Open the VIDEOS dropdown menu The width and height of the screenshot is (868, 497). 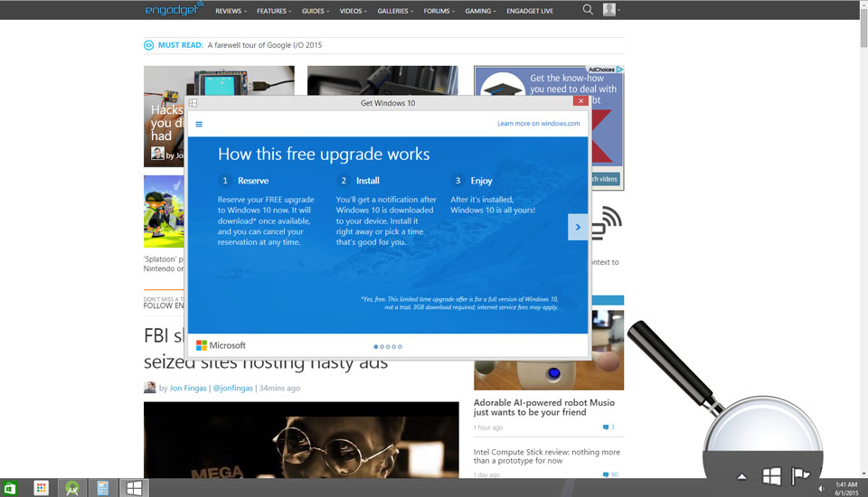[353, 11]
